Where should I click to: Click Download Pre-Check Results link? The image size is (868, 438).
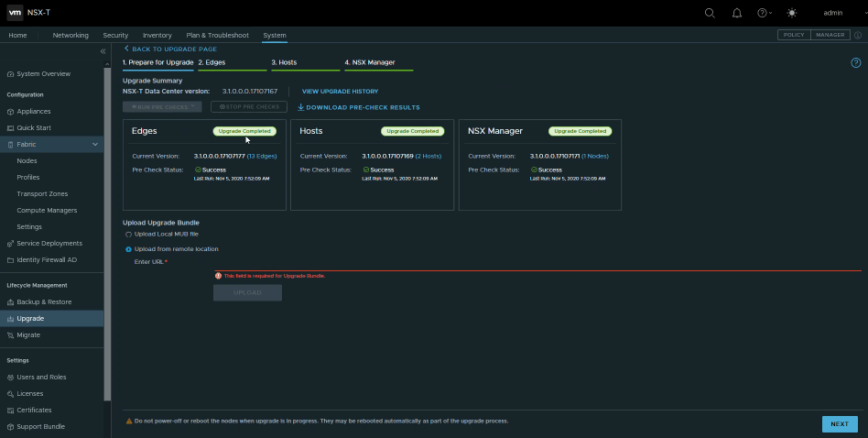pyautogui.click(x=359, y=107)
